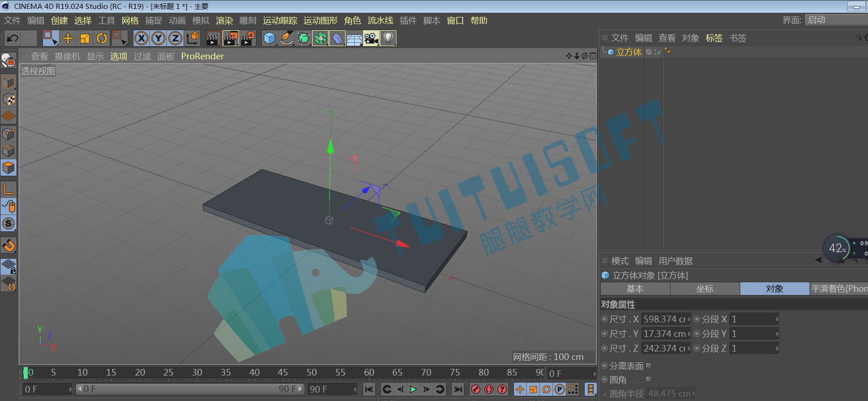This screenshot has height=401, width=868.
Task: Toggle the Y axis lock
Action: click(x=158, y=38)
